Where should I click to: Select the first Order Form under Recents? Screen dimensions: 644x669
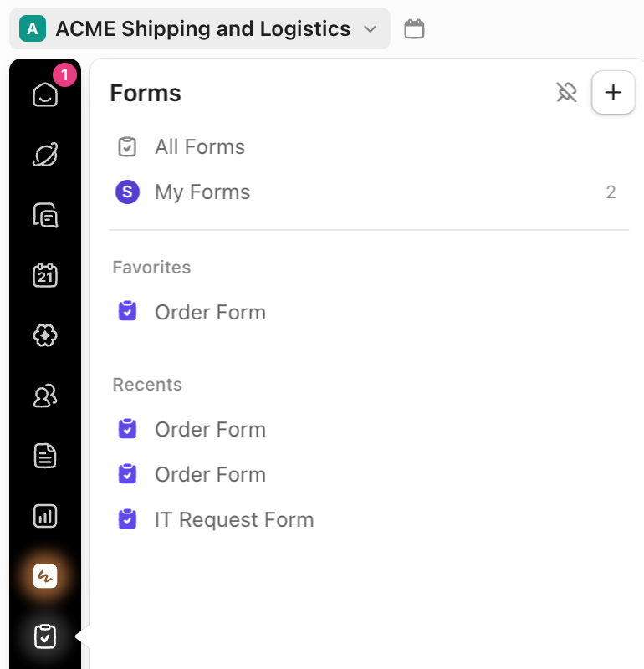210,429
